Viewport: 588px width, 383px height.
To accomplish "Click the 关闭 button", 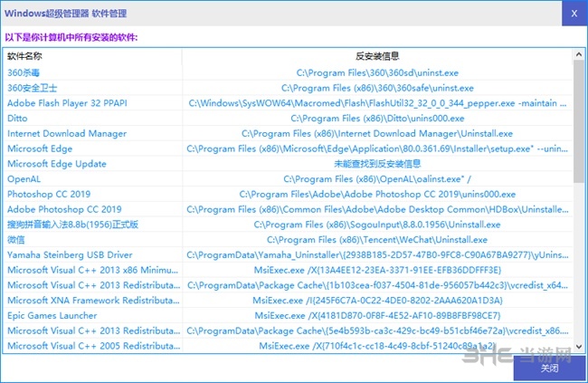I will click(549, 368).
